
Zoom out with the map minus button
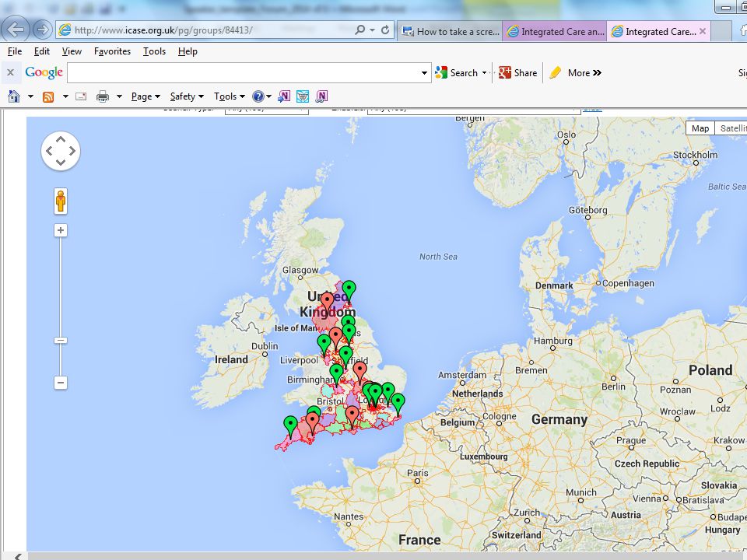tap(61, 383)
